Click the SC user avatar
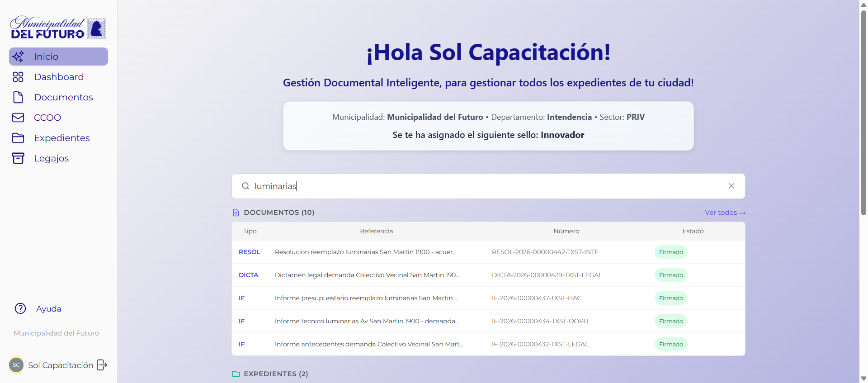Image resolution: width=868 pixels, height=383 pixels. click(16, 365)
